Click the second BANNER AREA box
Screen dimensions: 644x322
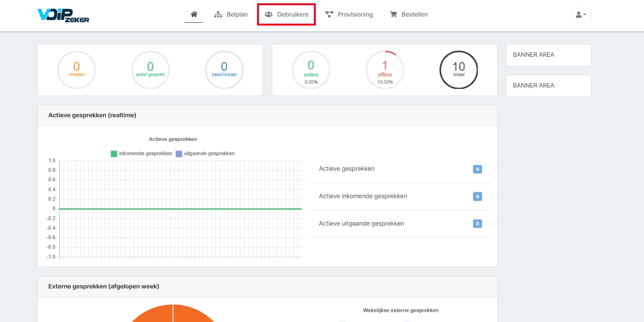pyautogui.click(x=549, y=86)
